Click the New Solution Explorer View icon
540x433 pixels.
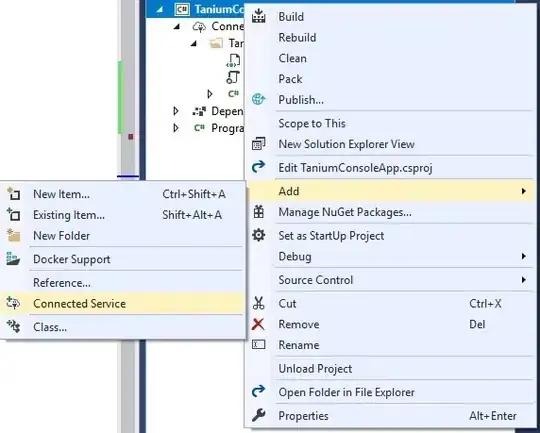coord(258,144)
